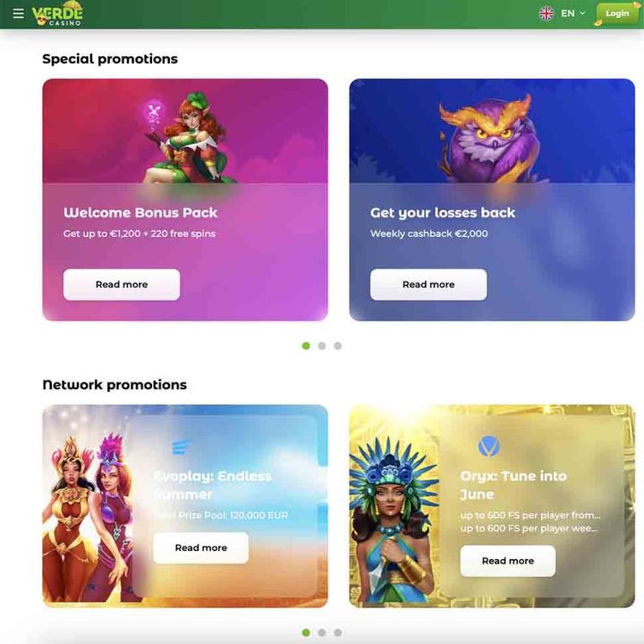
Task: Open the hamburger navigation menu
Action: 18,13
